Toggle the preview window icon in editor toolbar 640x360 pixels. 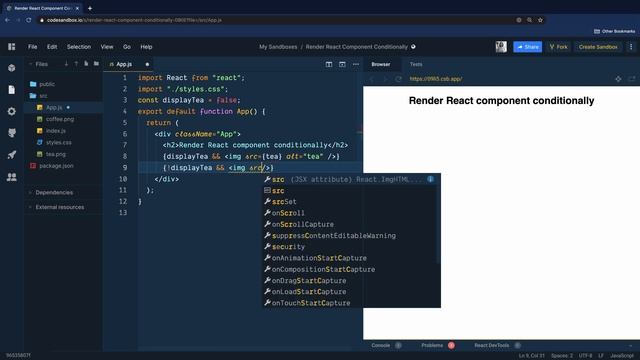[x=342, y=64]
